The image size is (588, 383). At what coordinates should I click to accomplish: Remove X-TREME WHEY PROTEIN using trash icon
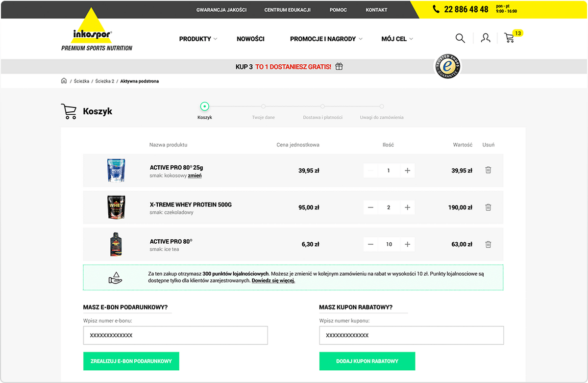(x=488, y=207)
